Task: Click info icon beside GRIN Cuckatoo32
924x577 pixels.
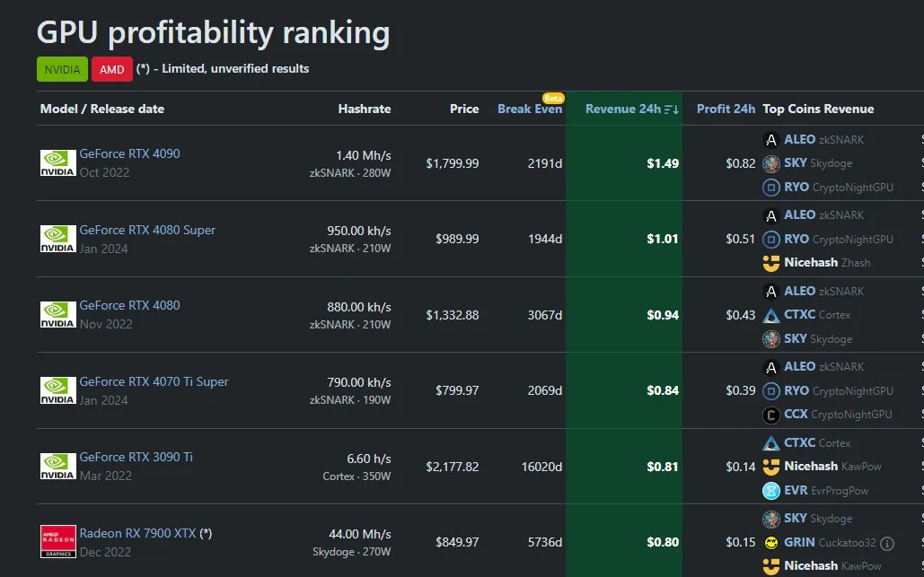Action: coord(887,544)
